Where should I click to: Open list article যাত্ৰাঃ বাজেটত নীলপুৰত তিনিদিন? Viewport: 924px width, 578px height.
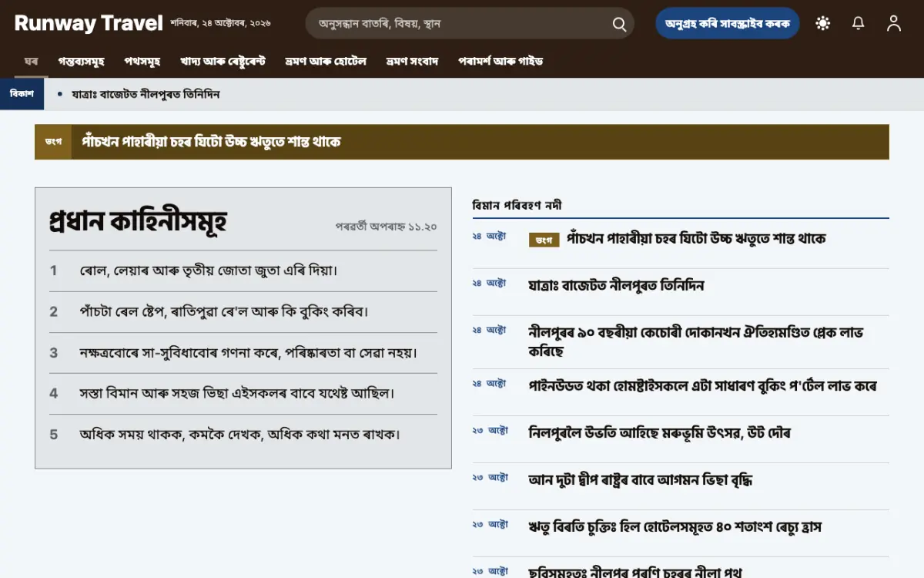click(x=617, y=286)
